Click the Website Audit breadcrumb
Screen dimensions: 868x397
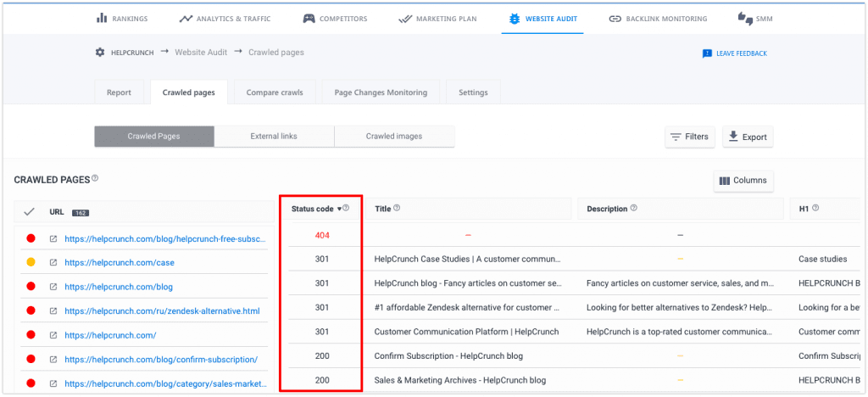coord(201,53)
